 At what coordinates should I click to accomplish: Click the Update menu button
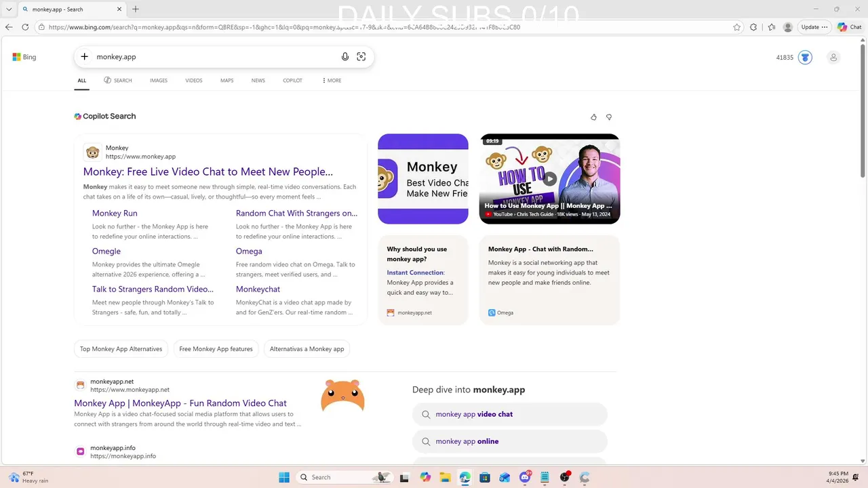814,27
